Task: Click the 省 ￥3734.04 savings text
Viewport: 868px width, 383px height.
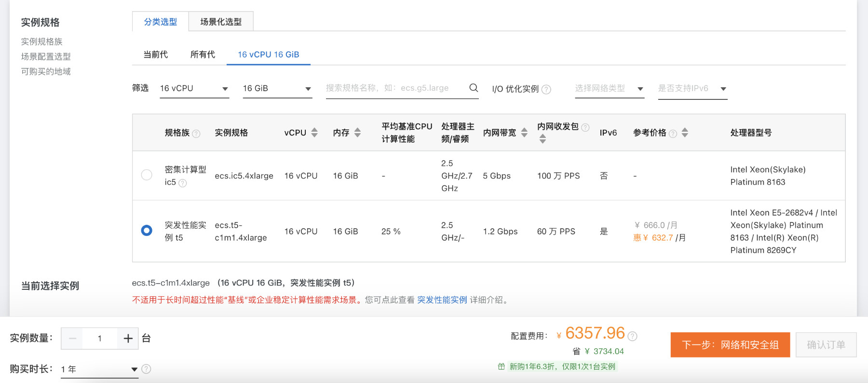Action: 598,351
